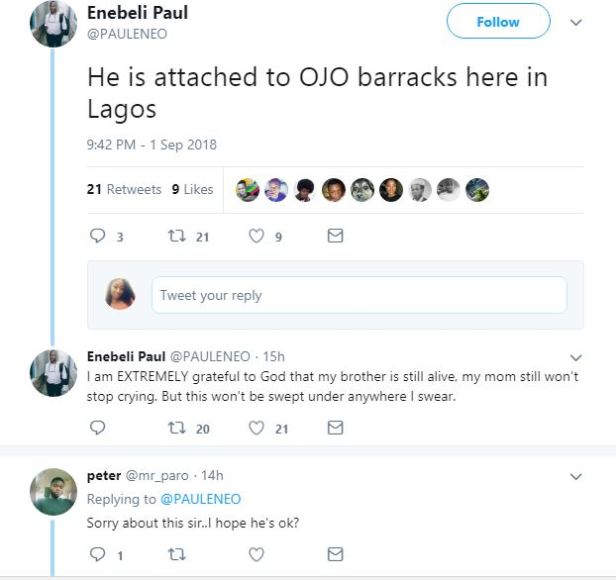Retweet the tweet with 20 retweets
This screenshot has height=580, width=616.
(177, 428)
